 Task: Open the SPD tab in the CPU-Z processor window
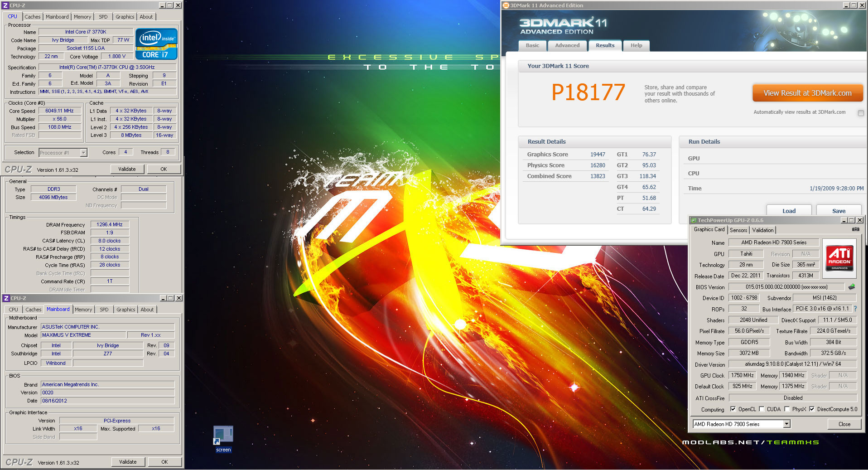click(103, 17)
